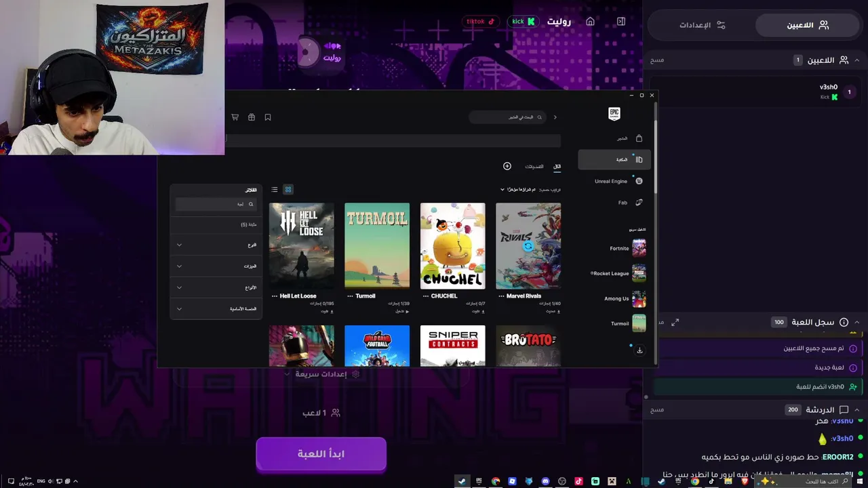The image size is (868, 488).
Task: Open the Wild Card Football game tile
Action: click(x=377, y=346)
